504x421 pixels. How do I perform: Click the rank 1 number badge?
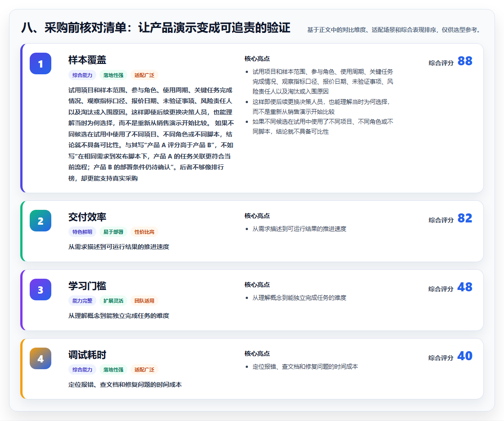coord(40,63)
